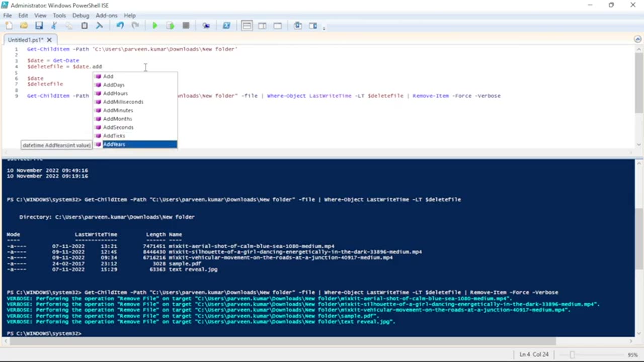
Task: Open the View menu
Action: click(x=40, y=16)
